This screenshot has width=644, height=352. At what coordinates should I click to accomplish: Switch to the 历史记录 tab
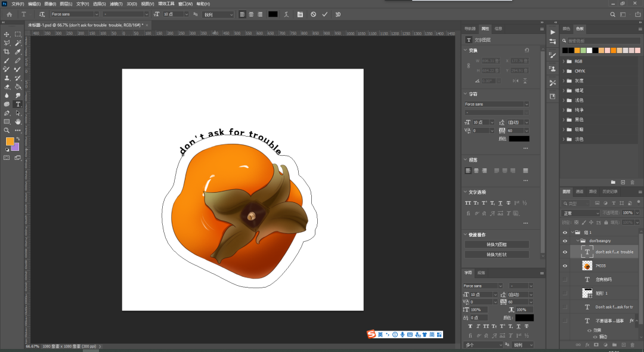[610, 192]
